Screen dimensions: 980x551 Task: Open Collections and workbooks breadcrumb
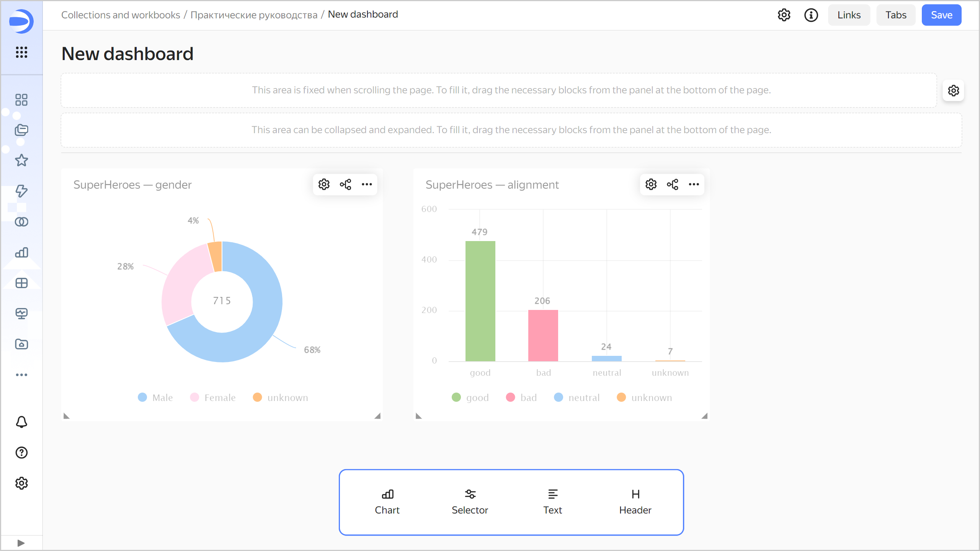(121, 15)
